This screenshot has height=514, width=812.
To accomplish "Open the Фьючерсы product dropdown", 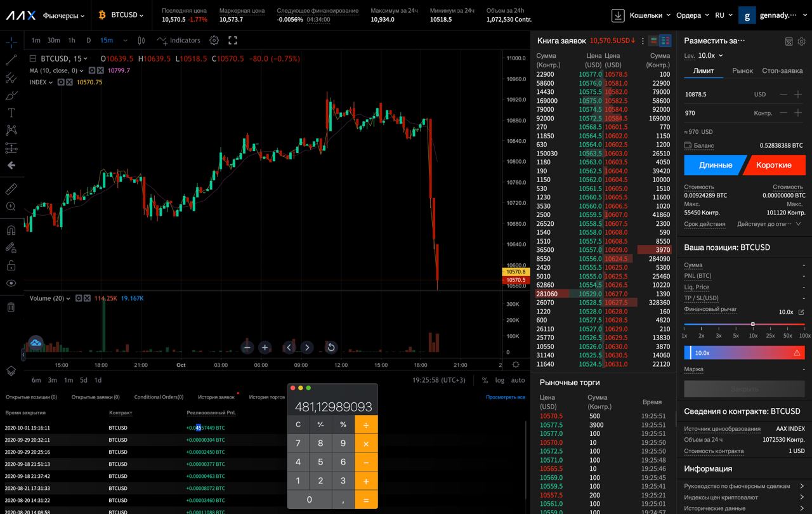I will pos(63,15).
